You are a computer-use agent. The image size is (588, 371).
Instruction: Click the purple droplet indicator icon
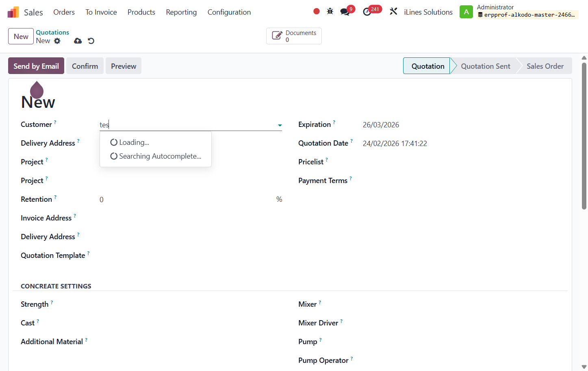[x=37, y=89]
